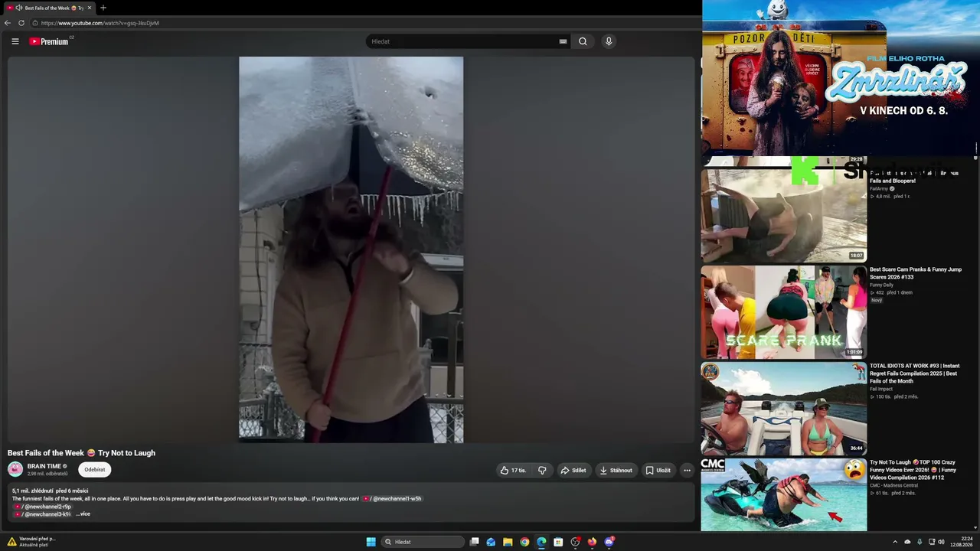Visit the Fail Impact channel
Image resolution: width=980 pixels, height=551 pixels.
(x=881, y=389)
